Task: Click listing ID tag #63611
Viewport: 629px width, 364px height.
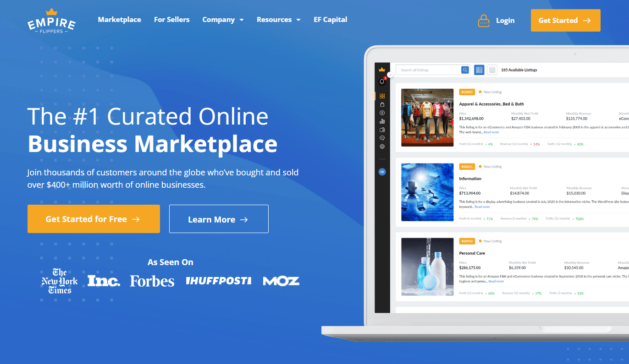Action: (x=467, y=167)
